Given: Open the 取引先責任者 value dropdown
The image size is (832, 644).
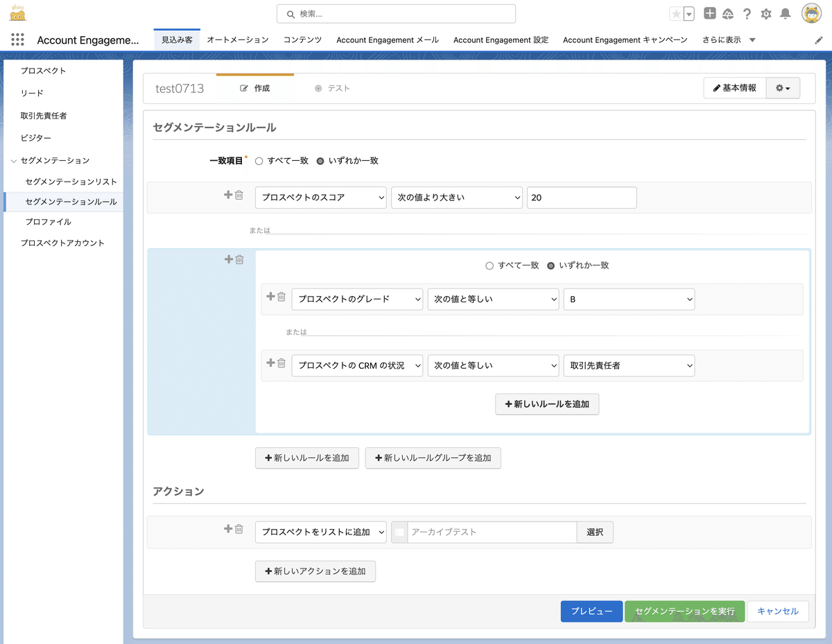Looking at the screenshot, I should click(629, 365).
